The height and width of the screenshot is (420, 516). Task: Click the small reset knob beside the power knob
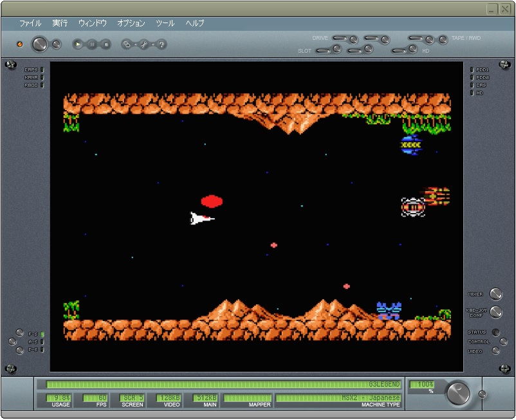(x=57, y=44)
